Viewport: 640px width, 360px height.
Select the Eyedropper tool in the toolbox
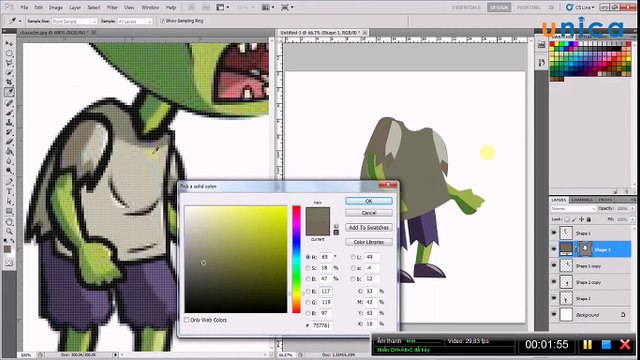[9, 92]
